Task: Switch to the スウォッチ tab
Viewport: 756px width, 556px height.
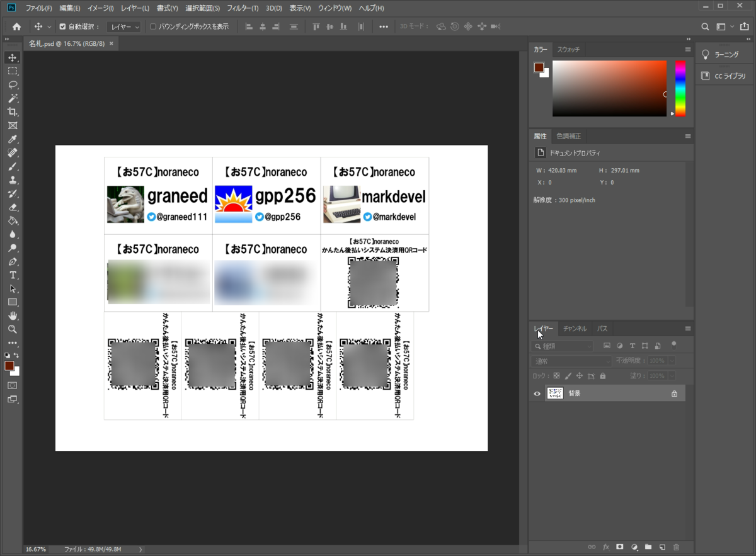Action: 569,49
